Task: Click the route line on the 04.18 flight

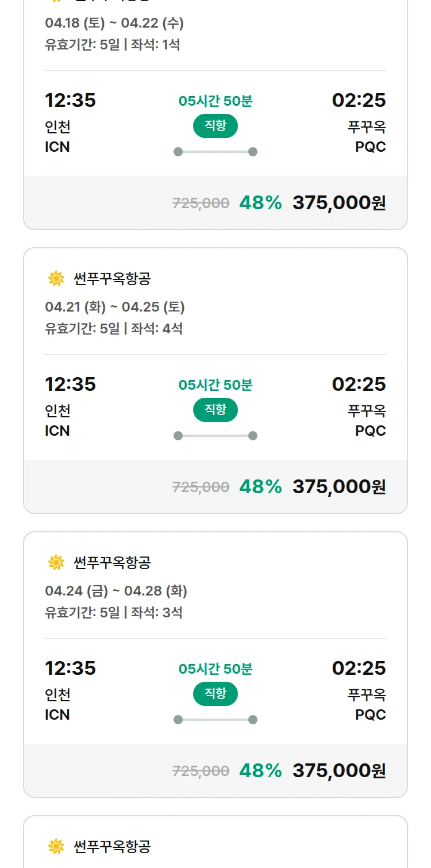Action: [215, 152]
